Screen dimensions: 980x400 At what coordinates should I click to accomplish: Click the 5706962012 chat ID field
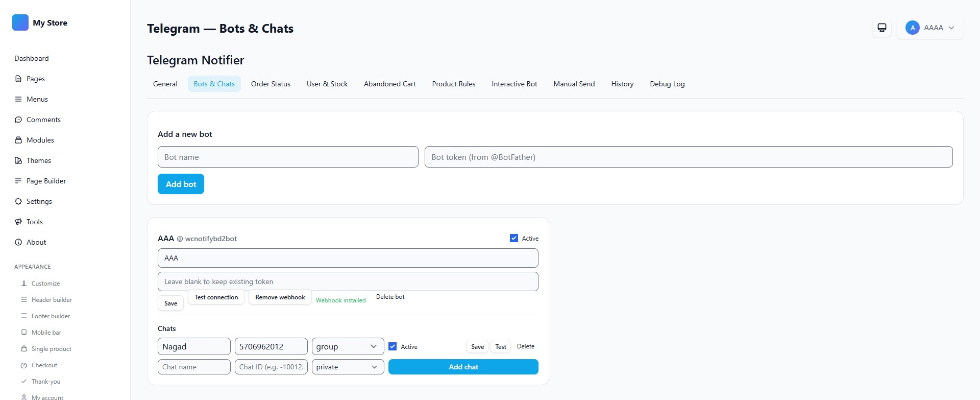click(271, 346)
